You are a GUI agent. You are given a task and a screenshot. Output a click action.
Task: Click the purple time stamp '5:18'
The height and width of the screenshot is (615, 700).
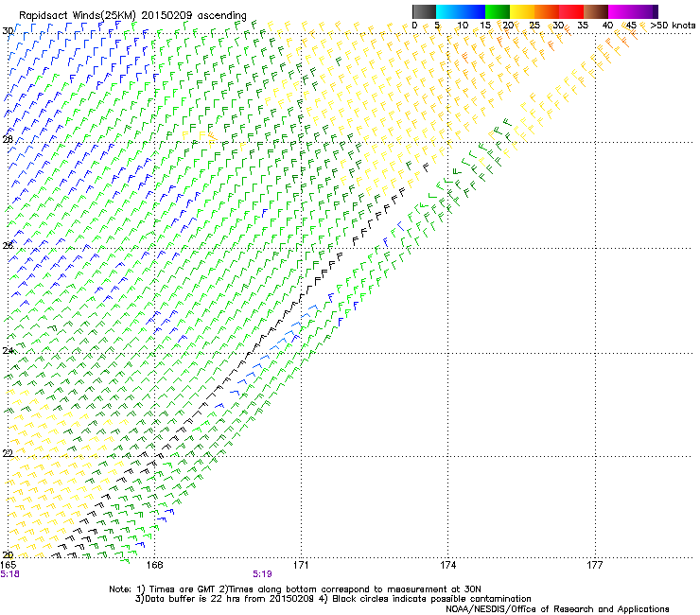coord(9,574)
